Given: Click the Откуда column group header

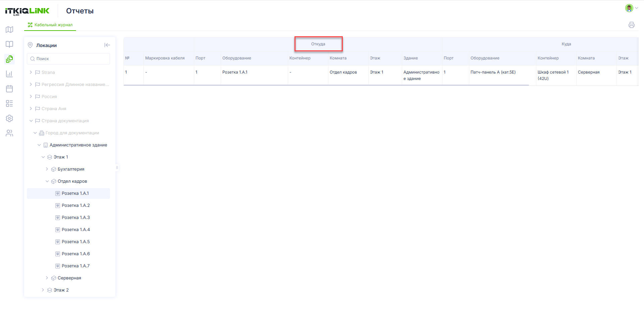Looking at the screenshot, I should tap(318, 44).
